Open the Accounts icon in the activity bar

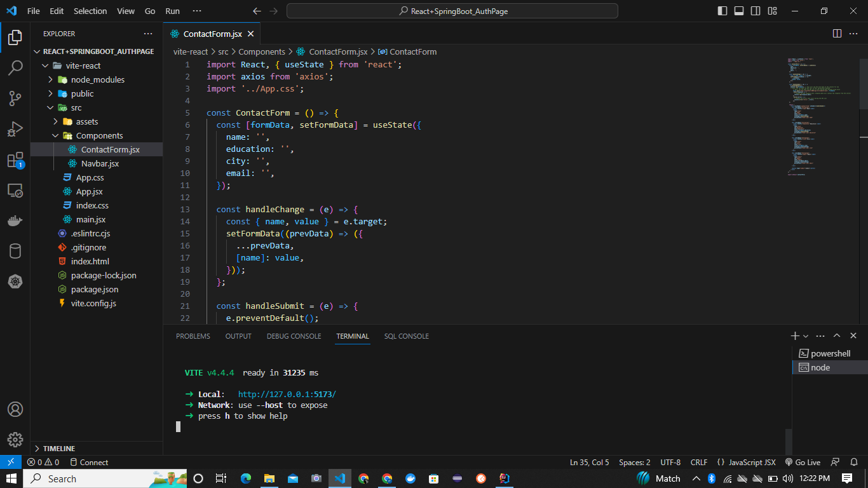point(15,409)
